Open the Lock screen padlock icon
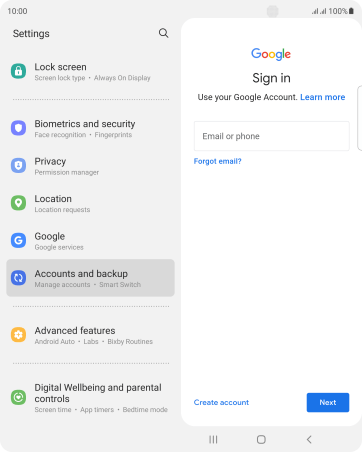Screen dimensions: 362x452 (18, 71)
